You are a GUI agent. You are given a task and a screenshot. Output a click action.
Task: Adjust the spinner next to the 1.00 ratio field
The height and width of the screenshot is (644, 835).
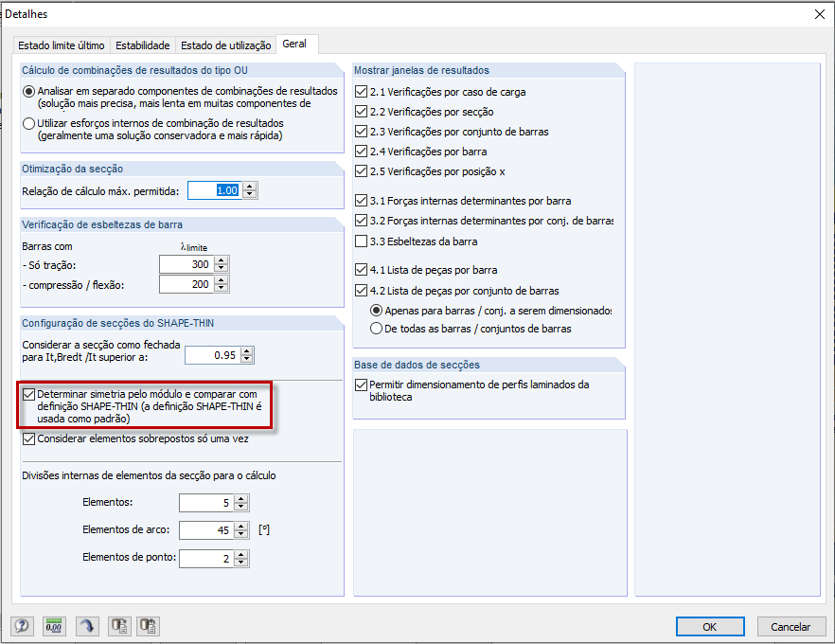[250, 190]
